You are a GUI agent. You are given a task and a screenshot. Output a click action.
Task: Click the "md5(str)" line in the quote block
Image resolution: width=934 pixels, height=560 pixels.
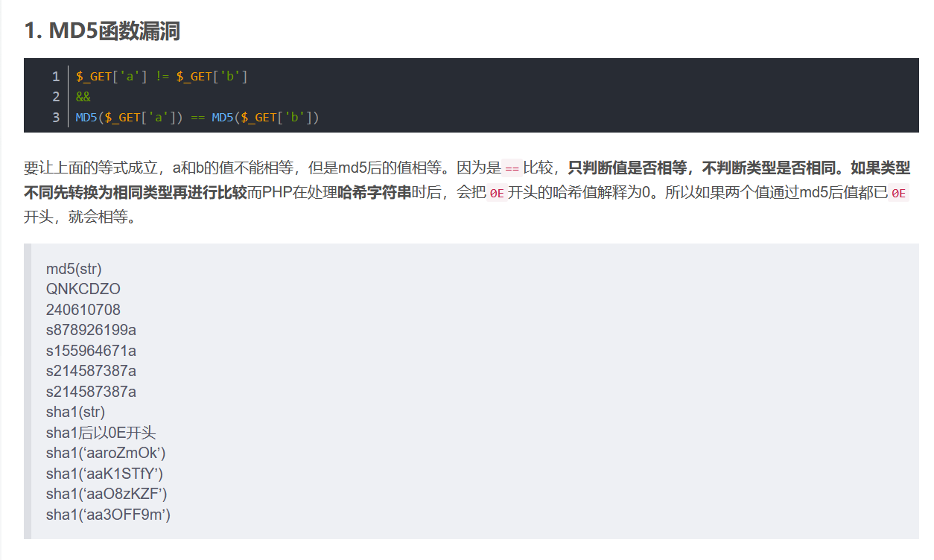[x=74, y=269]
